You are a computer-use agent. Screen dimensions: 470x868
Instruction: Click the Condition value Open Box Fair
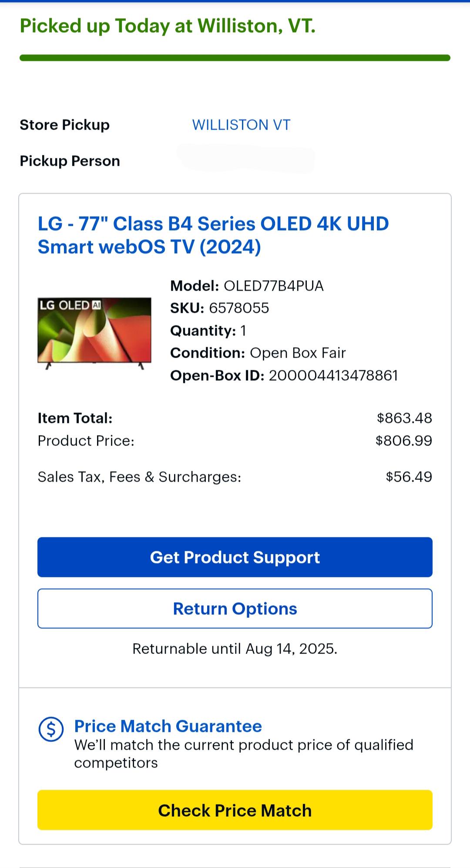click(298, 353)
